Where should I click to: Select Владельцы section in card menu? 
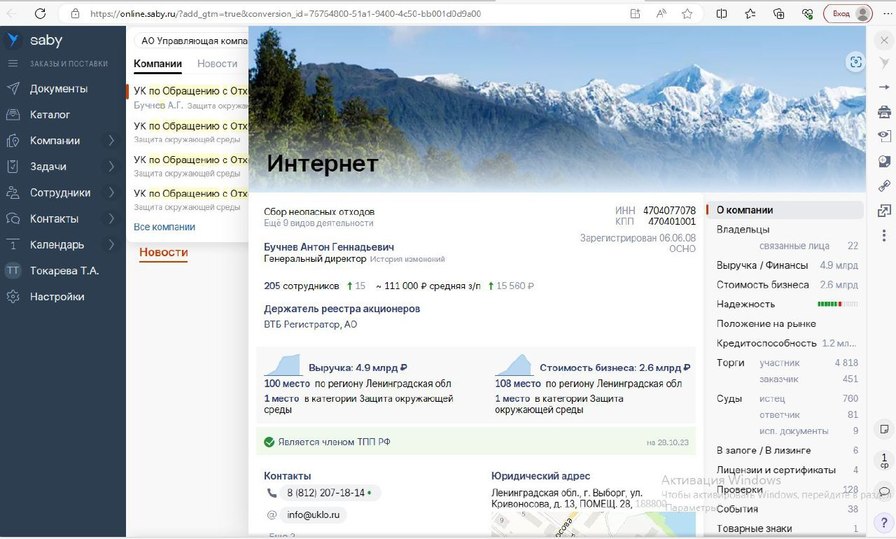coord(743,229)
